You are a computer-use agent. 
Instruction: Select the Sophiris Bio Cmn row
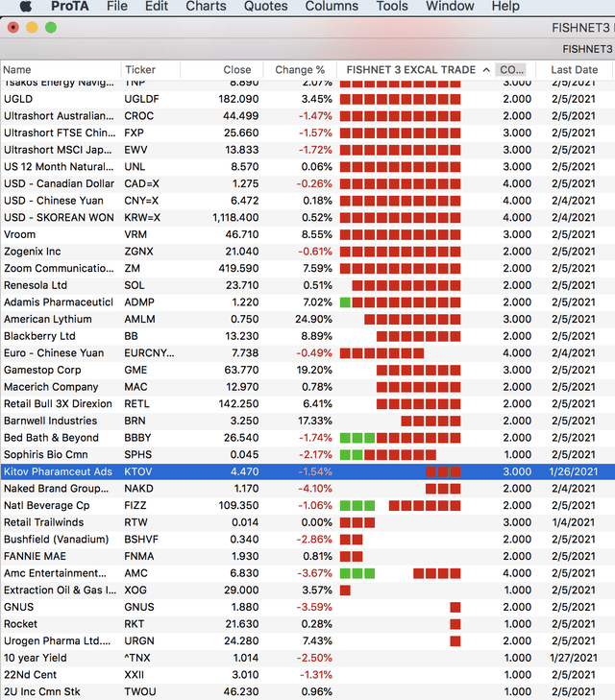point(307,455)
